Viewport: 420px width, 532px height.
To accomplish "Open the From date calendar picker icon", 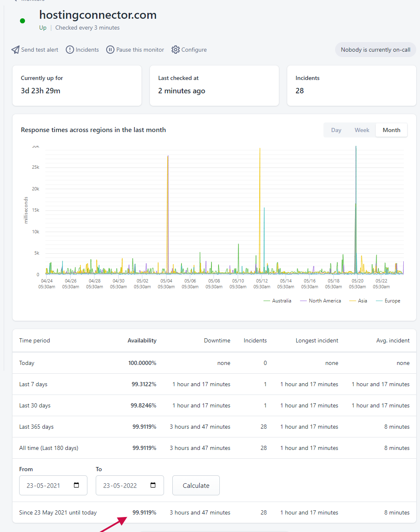I will [77, 485].
